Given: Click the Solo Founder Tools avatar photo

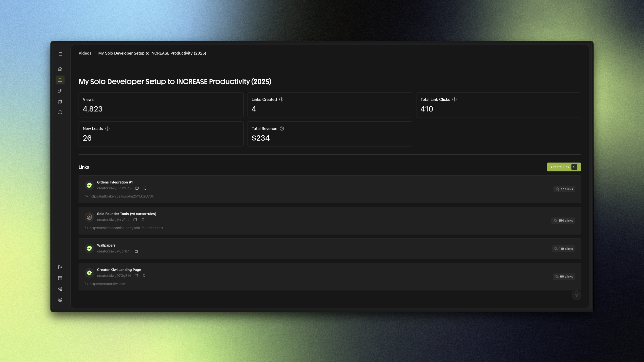Looking at the screenshot, I should point(89,217).
